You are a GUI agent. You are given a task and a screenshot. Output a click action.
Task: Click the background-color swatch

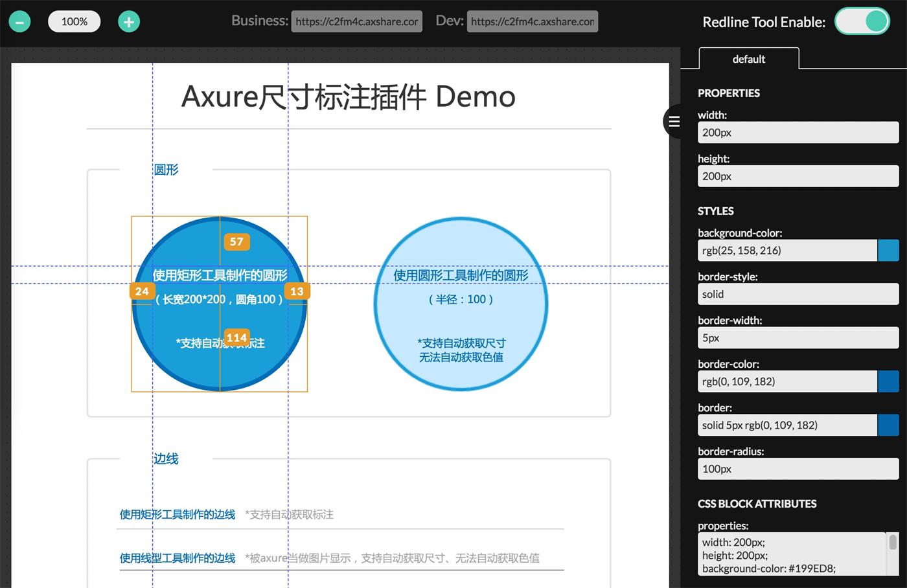pos(888,251)
